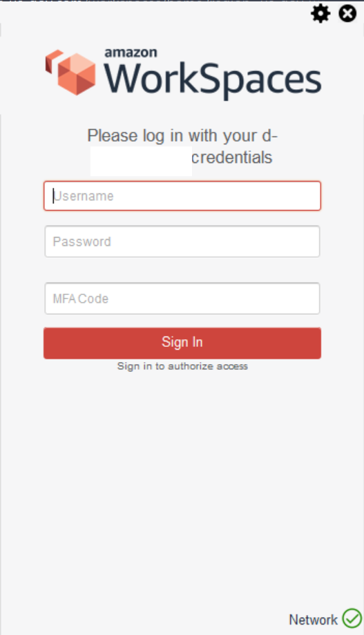Click the orange WorkSpaces cube logo
Screen dimensions: 364x635
tap(71, 72)
